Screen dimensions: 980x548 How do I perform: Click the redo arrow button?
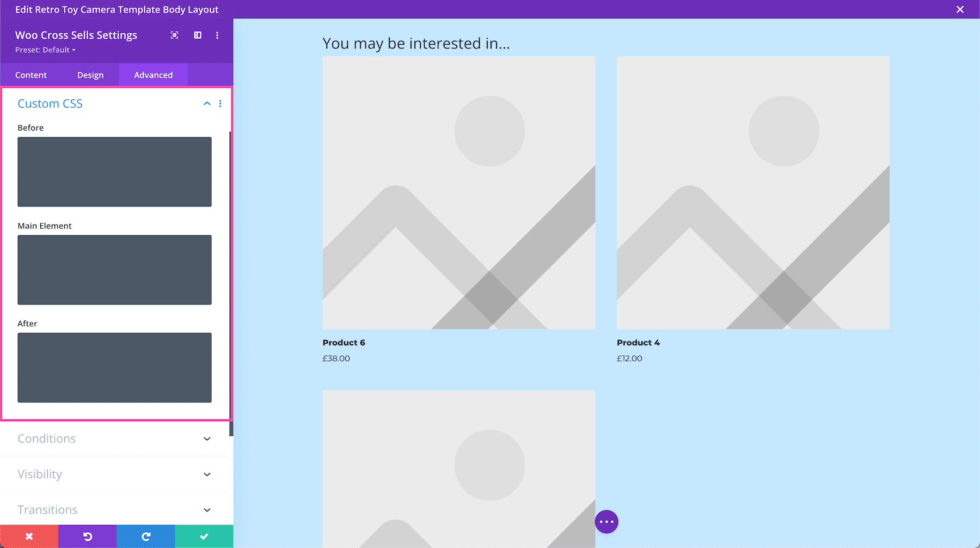tap(145, 536)
